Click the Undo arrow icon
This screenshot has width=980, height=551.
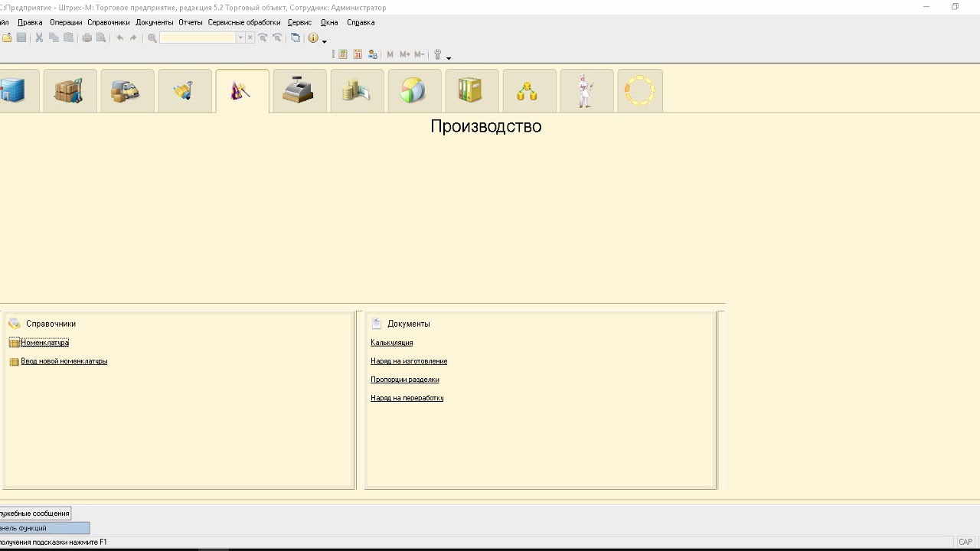(119, 37)
